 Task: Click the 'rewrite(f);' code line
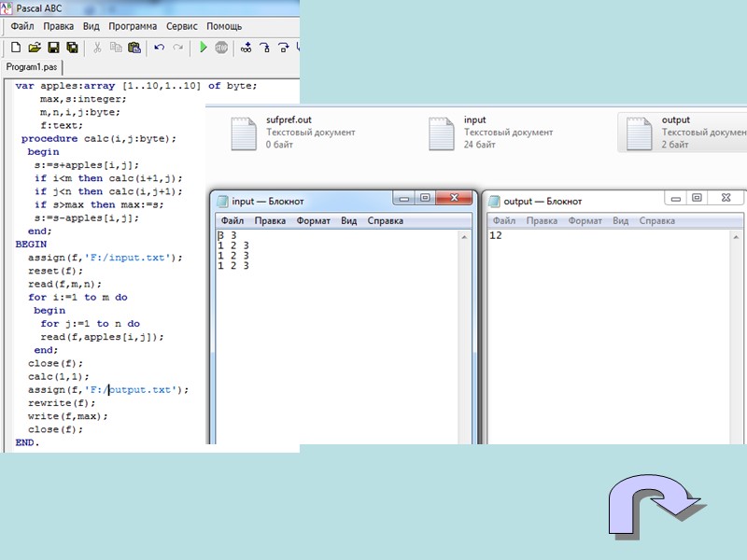pos(62,403)
